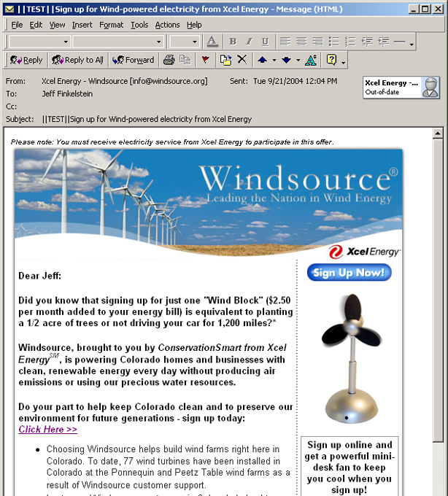Click the 'Sign up online' promo text box
Viewport: 448px width, 496px height.
349,467
